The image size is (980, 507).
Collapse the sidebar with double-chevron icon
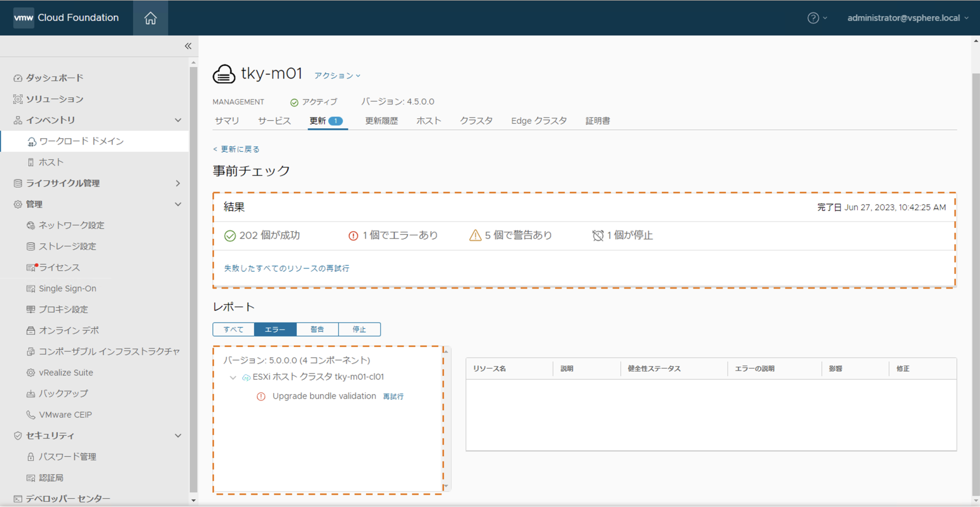pos(188,46)
